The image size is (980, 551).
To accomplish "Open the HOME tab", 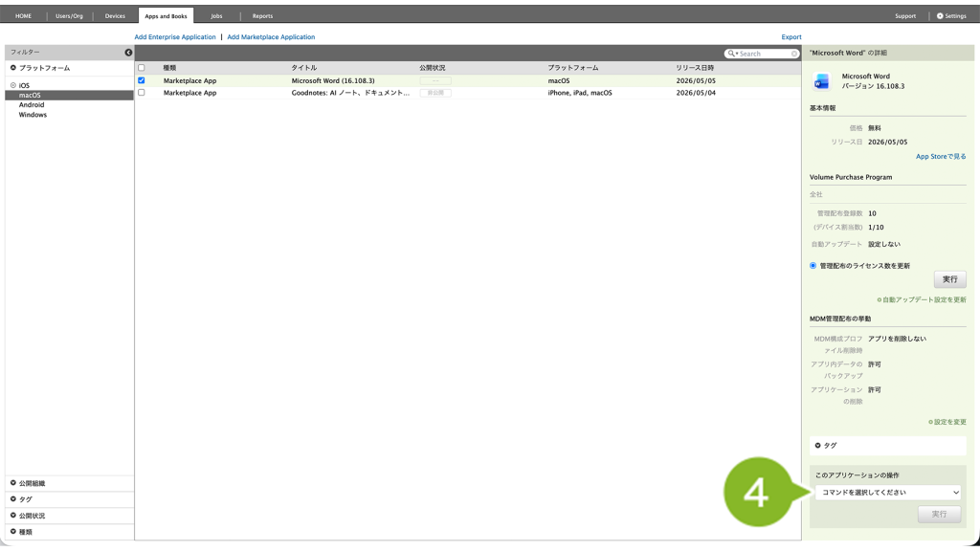I will 23,15.
